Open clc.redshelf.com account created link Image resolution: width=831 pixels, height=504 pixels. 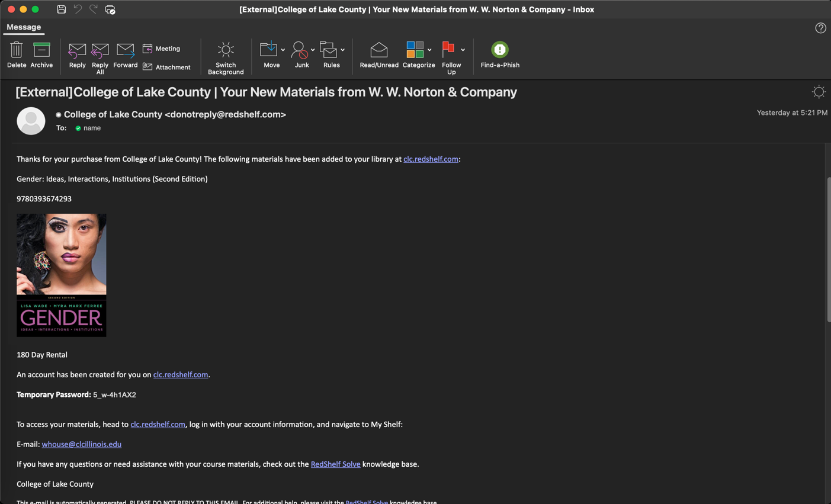pos(181,374)
